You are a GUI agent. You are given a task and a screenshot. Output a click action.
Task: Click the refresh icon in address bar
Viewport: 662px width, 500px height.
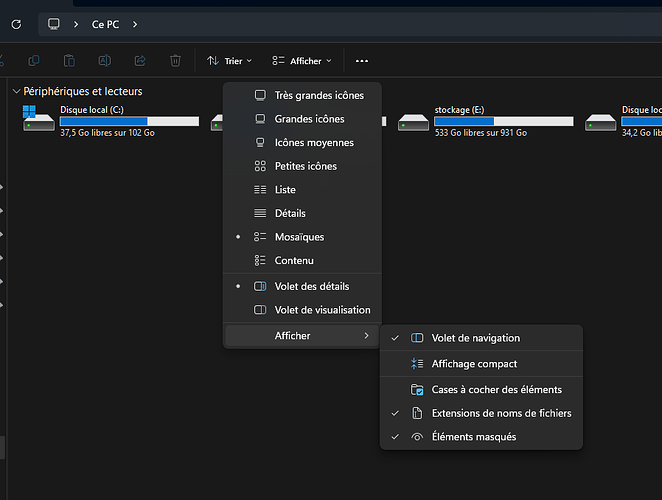pyautogui.click(x=15, y=24)
